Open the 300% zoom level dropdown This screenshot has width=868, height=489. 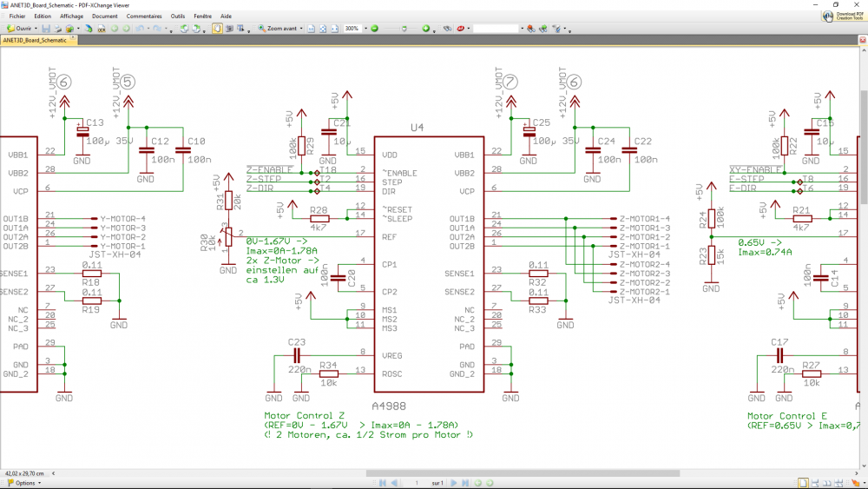tap(365, 29)
